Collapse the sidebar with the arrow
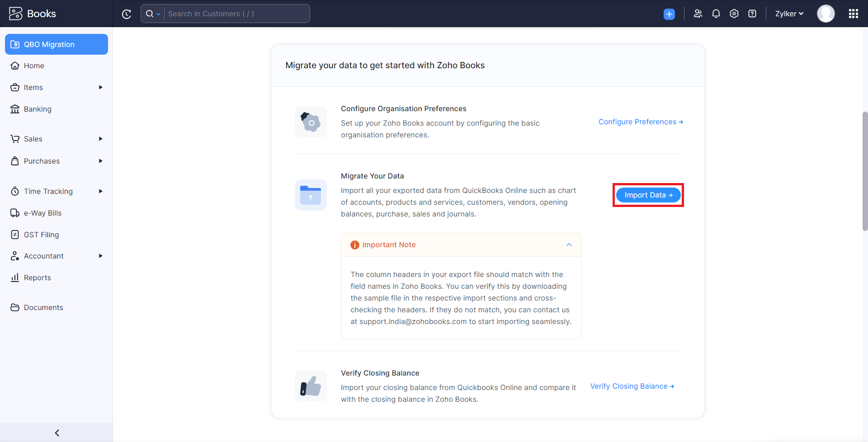 point(57,433)
